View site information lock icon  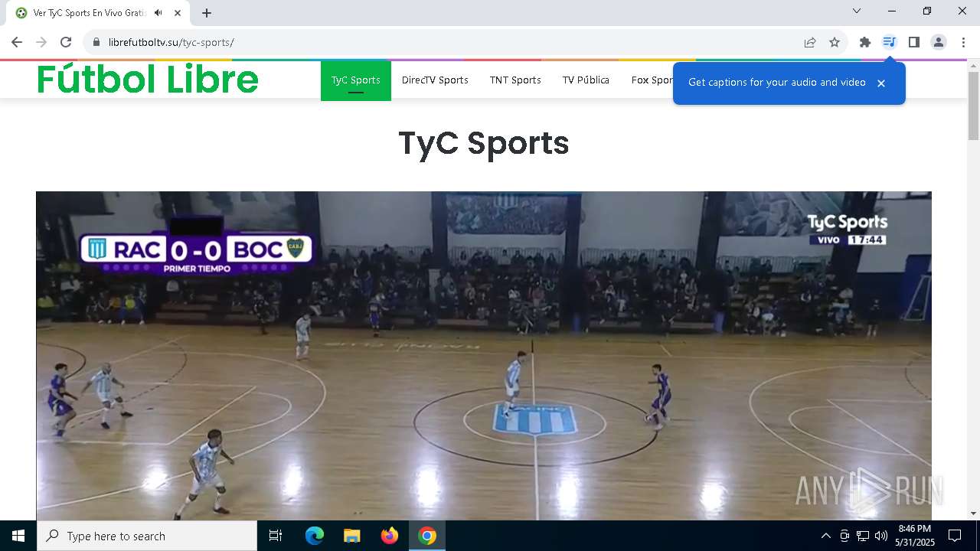point(96,42)
